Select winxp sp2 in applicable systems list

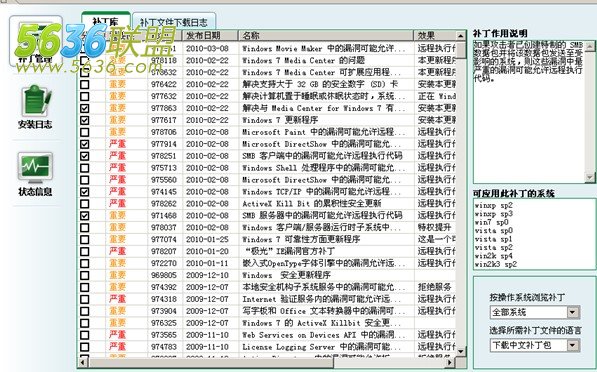[x=493, y=205]
